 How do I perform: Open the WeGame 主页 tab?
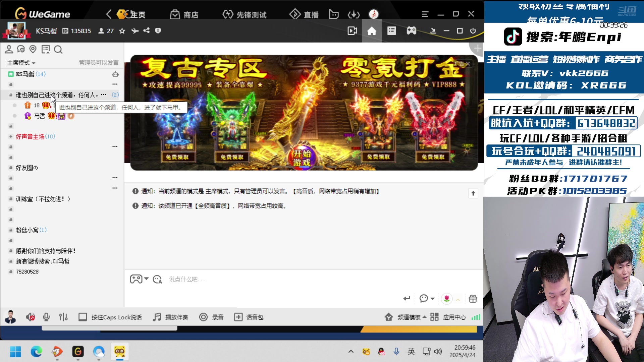point(131,14)
